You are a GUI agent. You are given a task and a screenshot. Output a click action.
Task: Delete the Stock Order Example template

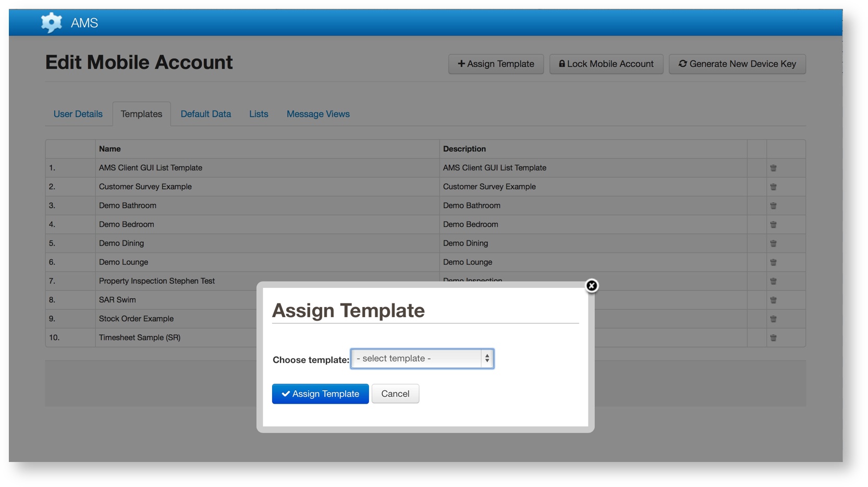(773, 319)
